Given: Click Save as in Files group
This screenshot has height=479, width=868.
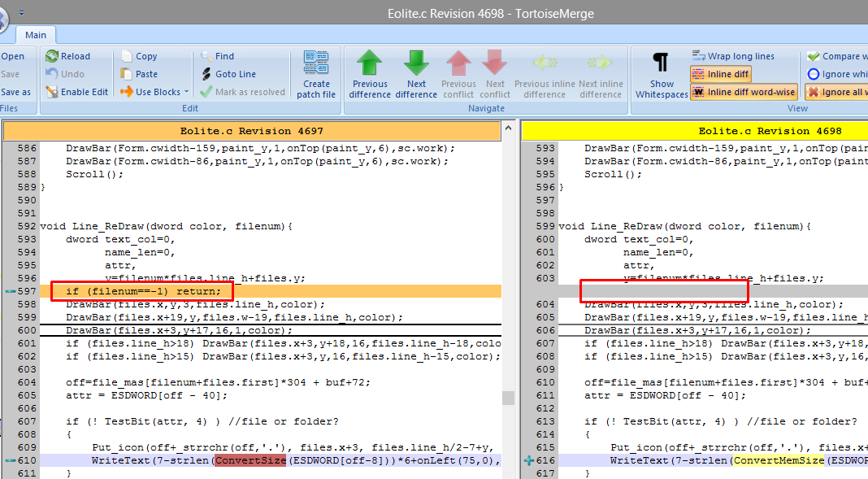Looking at the screenshot, I should click(x=15, y=92).
